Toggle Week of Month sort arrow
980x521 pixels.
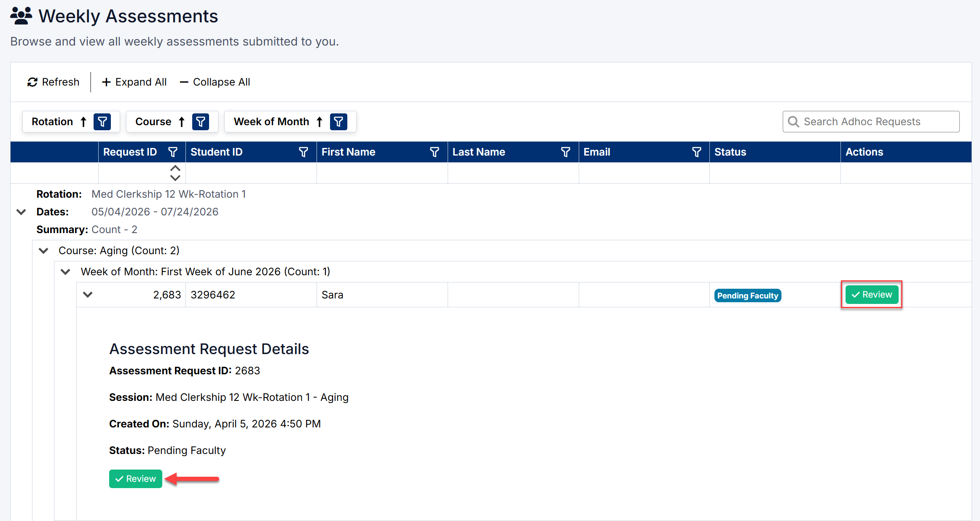(x=320, y=122)
